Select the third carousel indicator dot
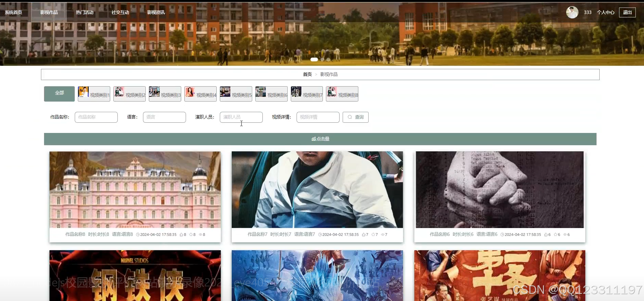The width and height of the screenshot is (644, 301). [x=328, y=59]
